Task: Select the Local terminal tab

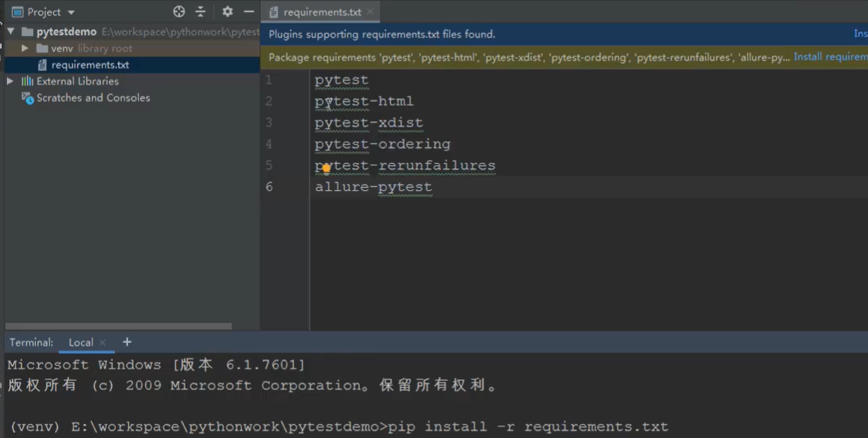Action: (81, 342)
